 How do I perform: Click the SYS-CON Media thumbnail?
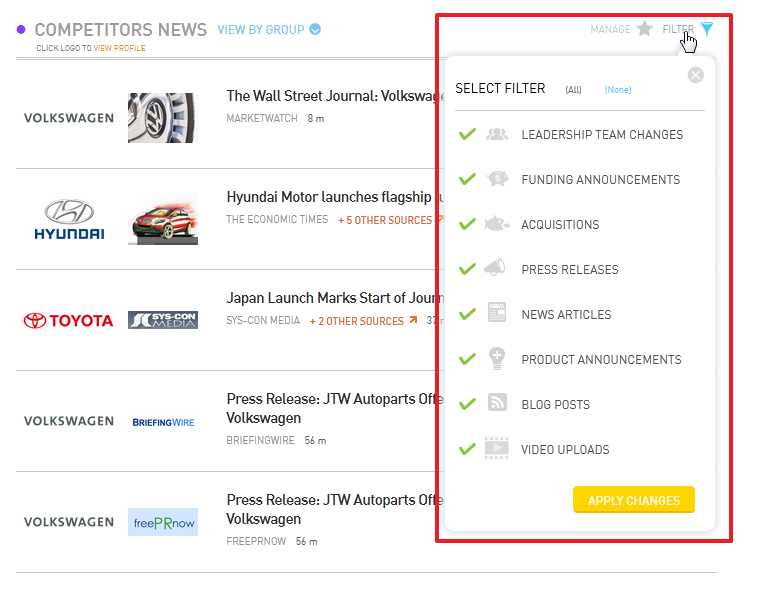point(163,320)
